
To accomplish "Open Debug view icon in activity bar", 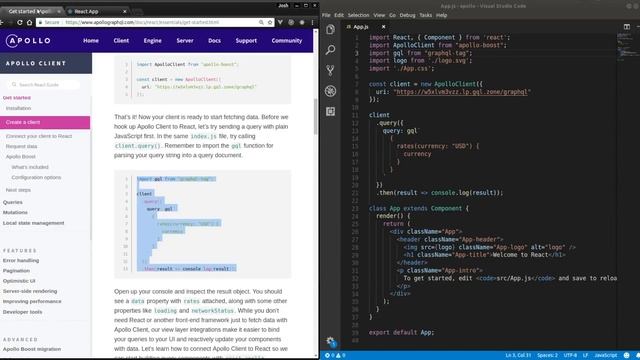I will click(330, 91).
